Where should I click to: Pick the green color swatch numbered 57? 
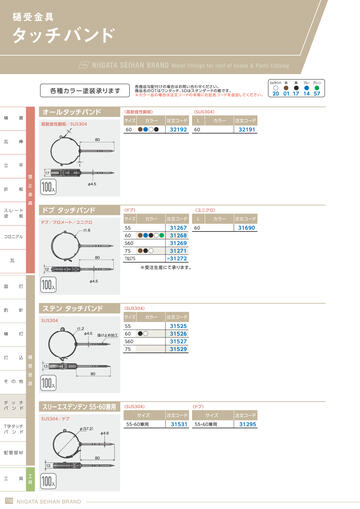[317, 88]
